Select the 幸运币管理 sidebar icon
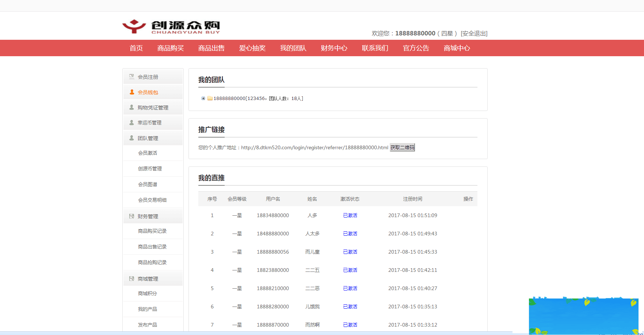The image size is (644, 335). [x=132, y=123]
